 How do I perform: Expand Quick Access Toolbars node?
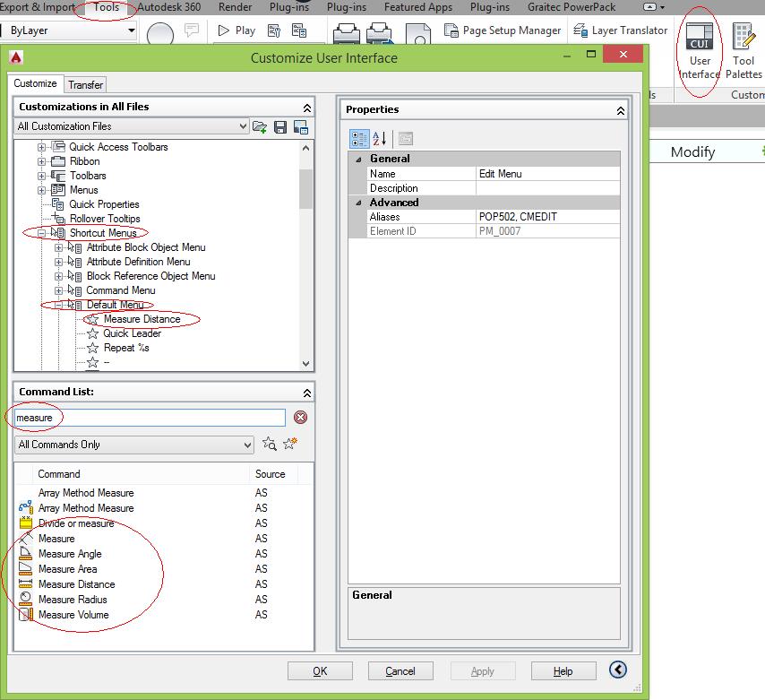coord(41,147)
